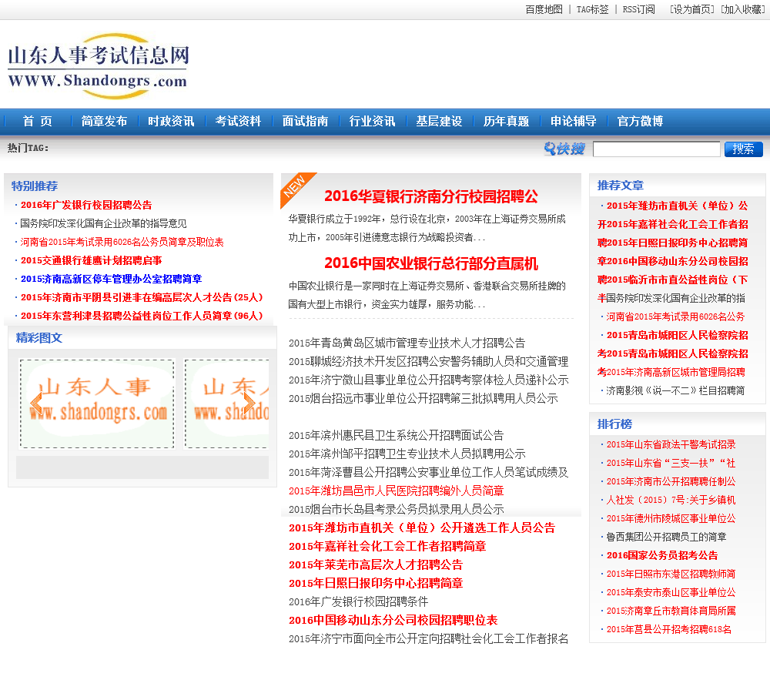770x700 pixels.
Task: Open the 基层建设 nav item
Action: [x=439, y=121]
